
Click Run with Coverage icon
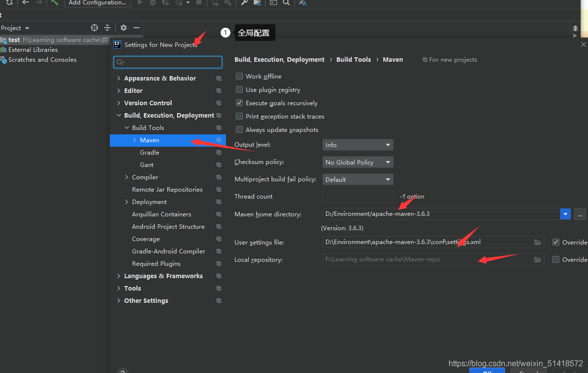click(165, 2)
